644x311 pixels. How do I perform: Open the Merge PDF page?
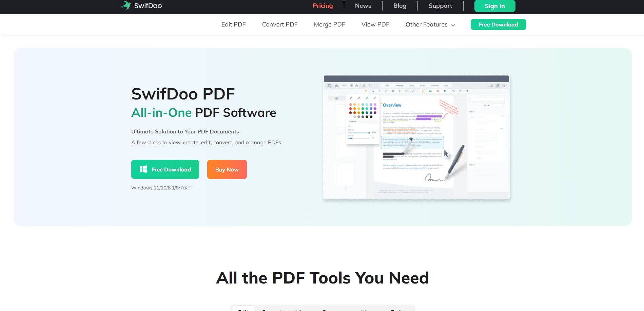[x=330, y=24]
